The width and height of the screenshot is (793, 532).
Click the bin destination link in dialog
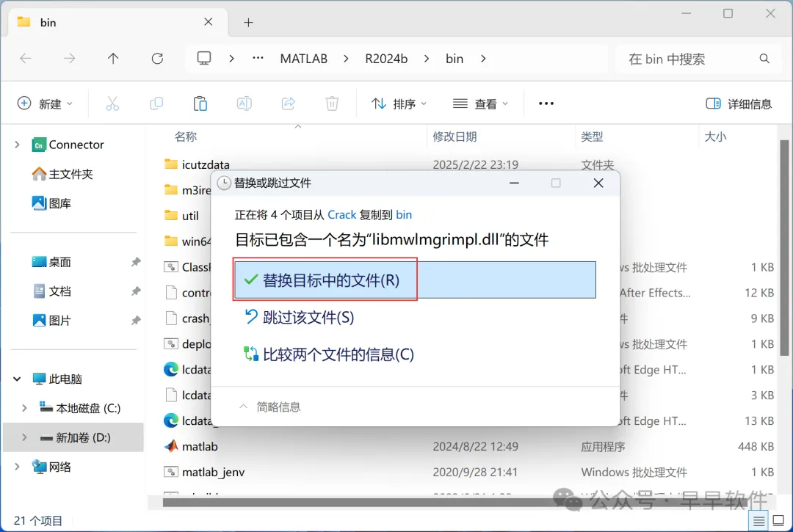404,215
